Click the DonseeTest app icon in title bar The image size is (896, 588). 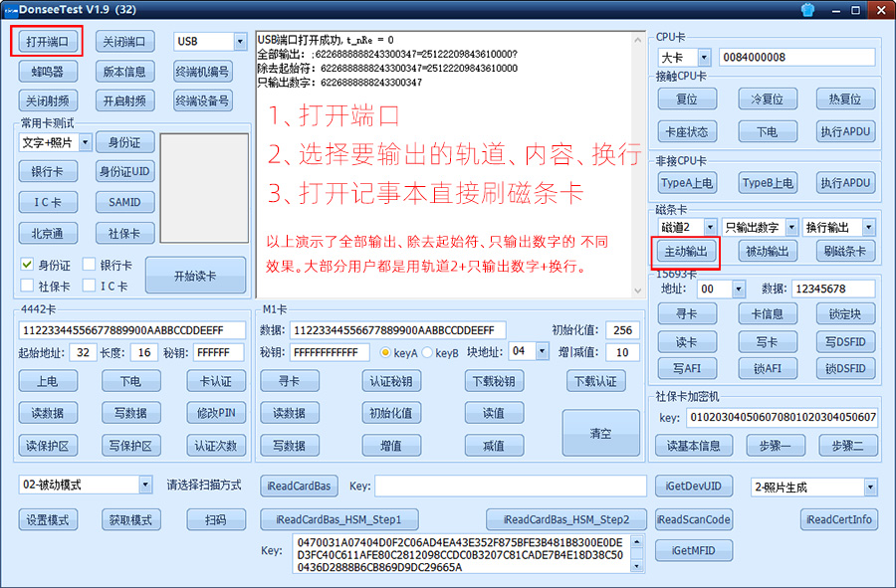pyautogui.click(x=11, y=11)
